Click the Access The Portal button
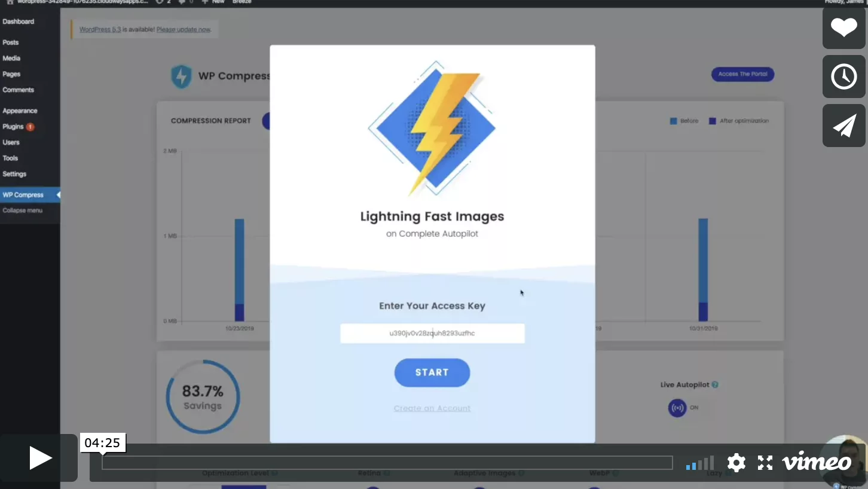 tap(742, 74)
